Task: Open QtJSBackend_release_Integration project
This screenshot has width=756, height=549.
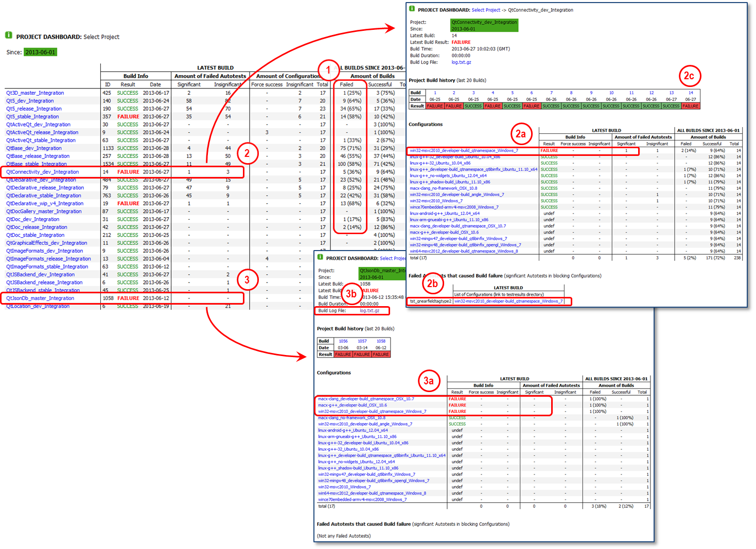Action: coord(44,283)
